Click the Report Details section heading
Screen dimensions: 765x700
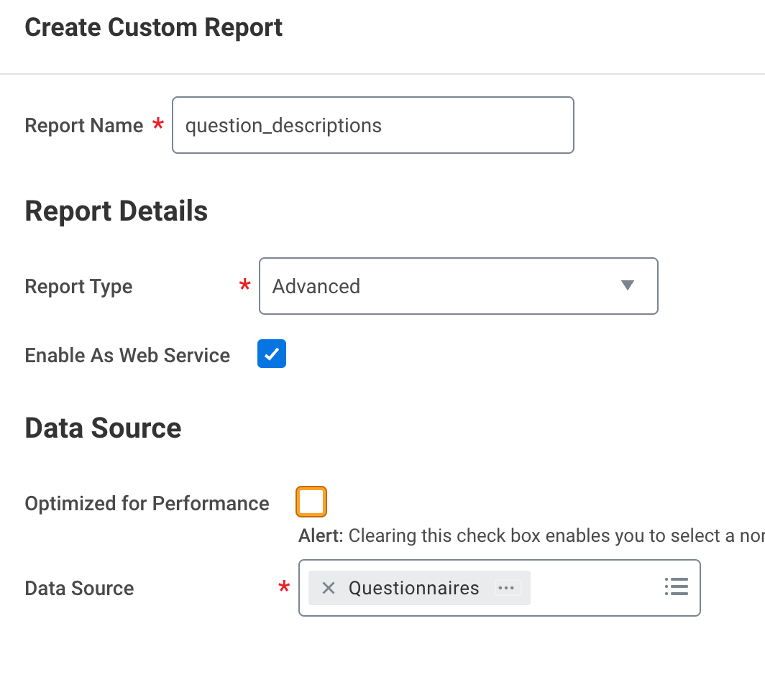point(116,212)
